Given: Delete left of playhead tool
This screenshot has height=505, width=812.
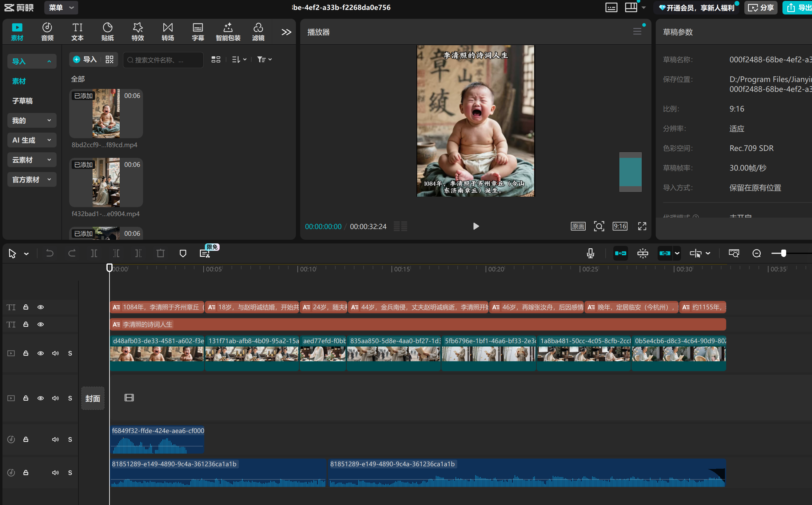Looking at the screenshot, I should [x=116, y=253].
